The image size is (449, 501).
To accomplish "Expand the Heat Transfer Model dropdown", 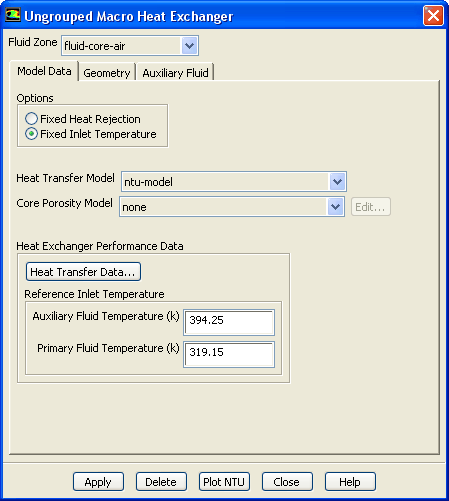I will pyautogui.click(x=337, y=182).
